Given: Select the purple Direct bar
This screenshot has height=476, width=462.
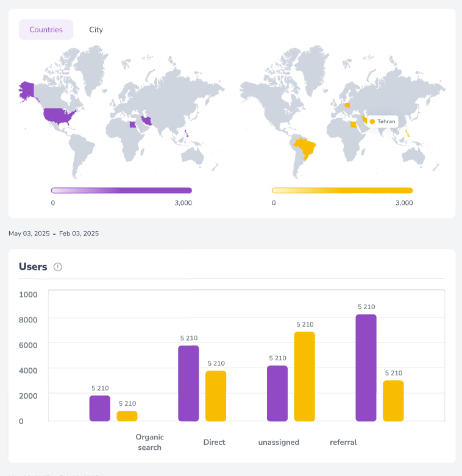Looking at the screenshot, I should [x=188, y=383].
